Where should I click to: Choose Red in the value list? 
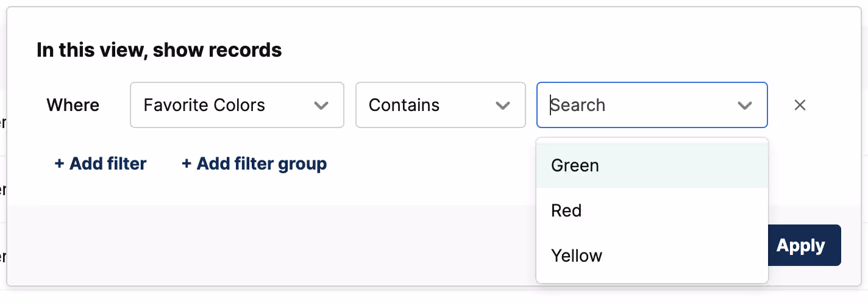[x=566, y=210]
